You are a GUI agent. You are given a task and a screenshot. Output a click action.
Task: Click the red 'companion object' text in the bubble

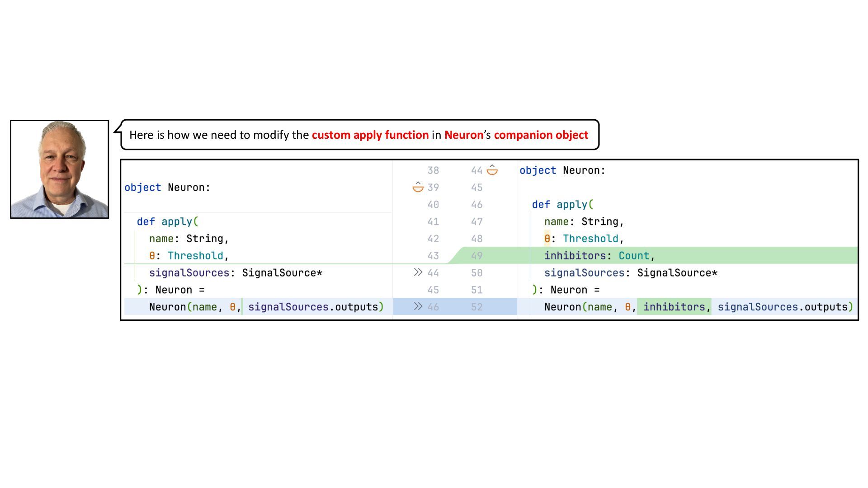click(x=541, y=135)
